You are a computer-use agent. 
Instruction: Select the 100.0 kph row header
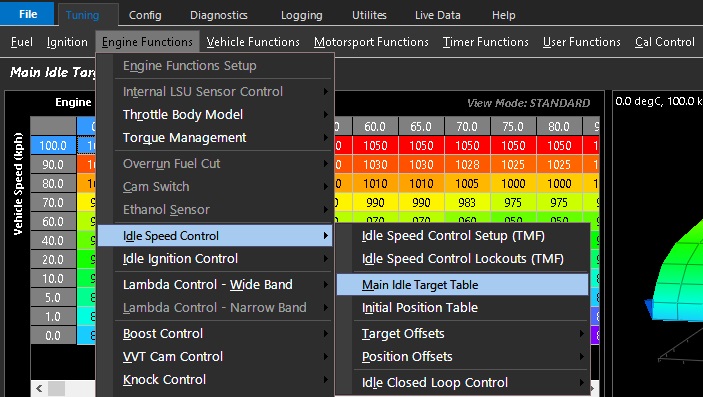pos(53,145)
